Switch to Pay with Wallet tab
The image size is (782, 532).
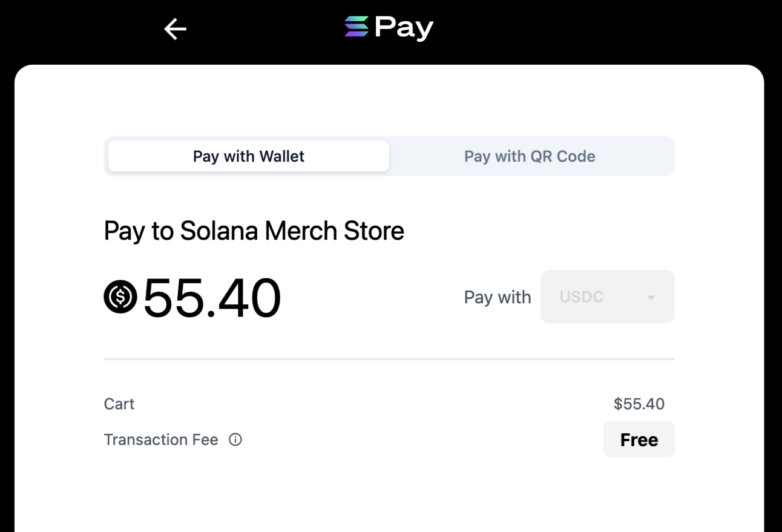click(249, 156)
